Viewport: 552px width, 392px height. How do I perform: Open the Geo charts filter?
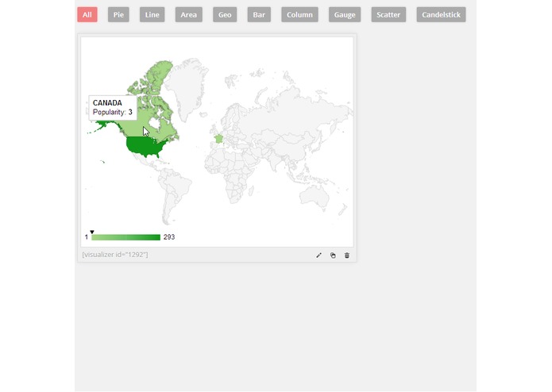tap(225, 15)
